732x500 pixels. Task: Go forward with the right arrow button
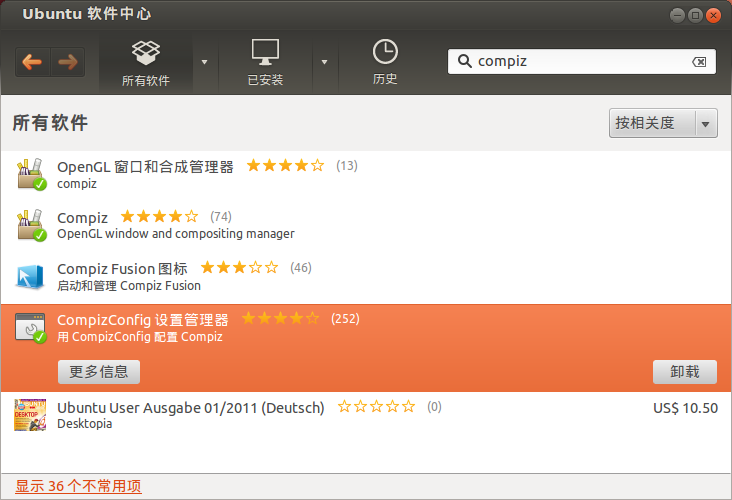click(68, 62)
